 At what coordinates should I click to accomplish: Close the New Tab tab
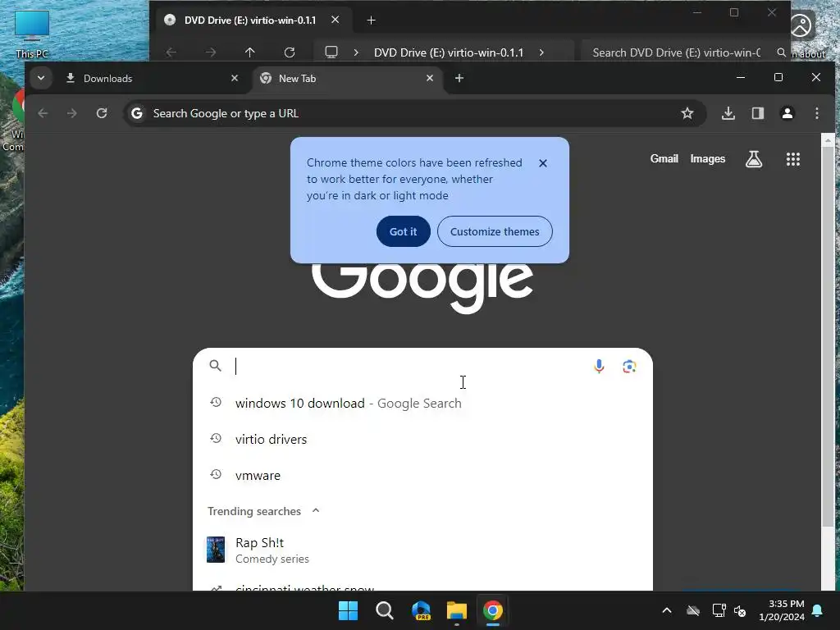[x=430, y=78]
